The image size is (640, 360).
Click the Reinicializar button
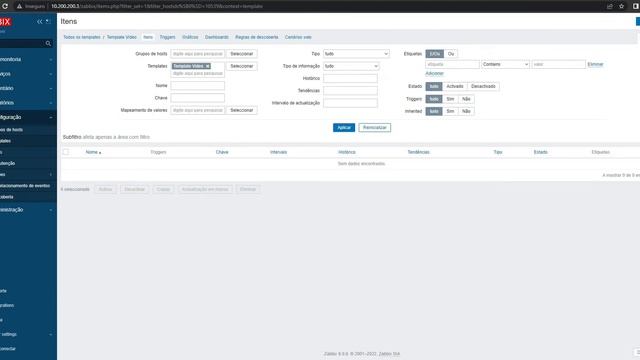(375, 128)
